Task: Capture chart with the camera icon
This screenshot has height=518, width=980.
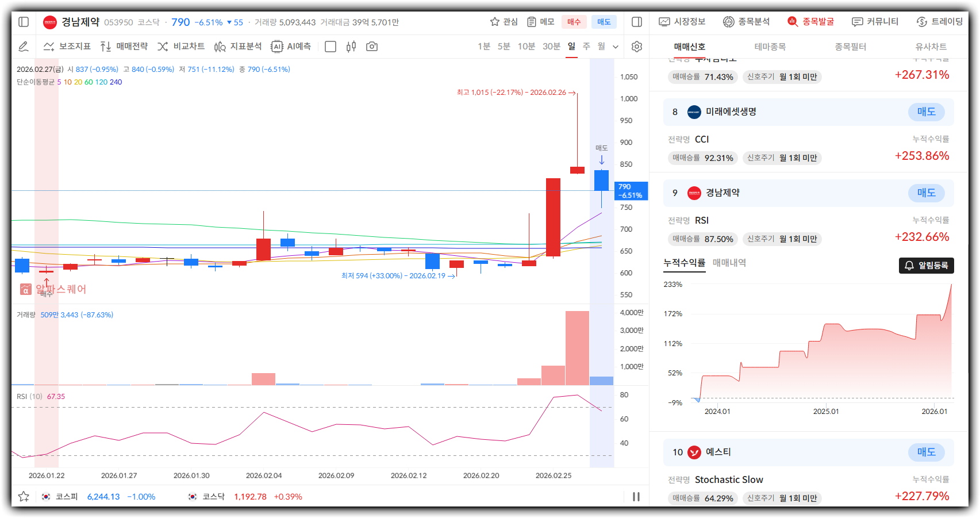Action: point(372,47)
